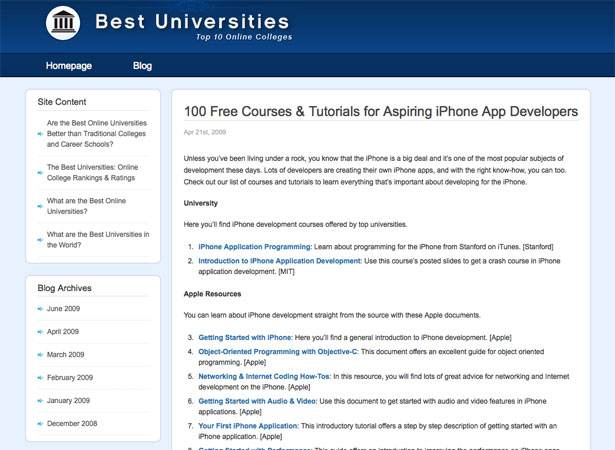This screenshot has width=615, height=450.
Task: Click arrow bullet beside 'What are the Best Online Universities?'
Action: click(40, 206)
